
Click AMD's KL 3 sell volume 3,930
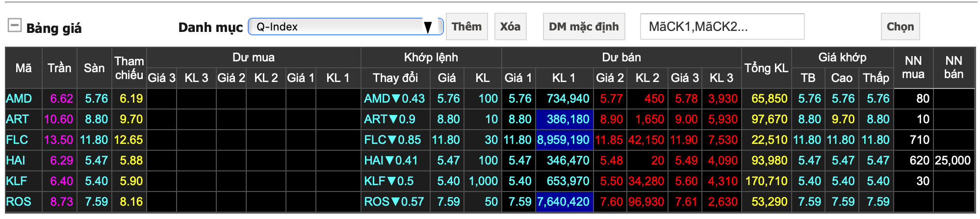point(723,99)
